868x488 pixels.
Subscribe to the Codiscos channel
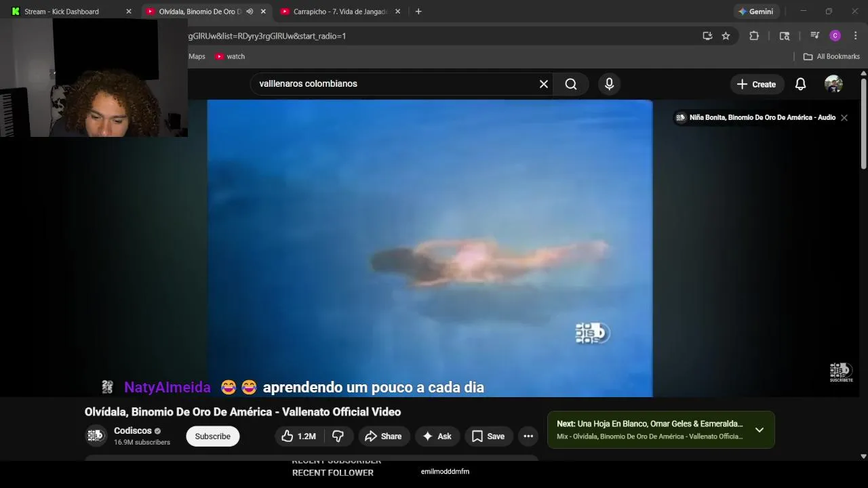pyautogui.click(x=213, y=436)
